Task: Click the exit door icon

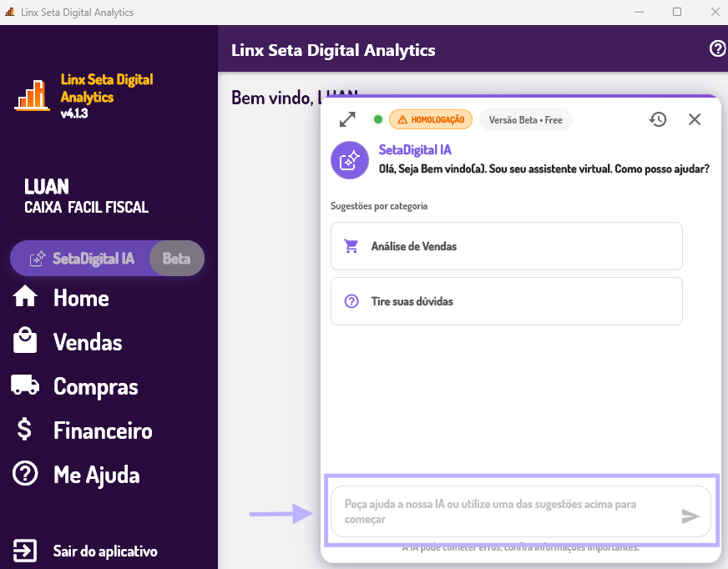Action: click(24, 551)
